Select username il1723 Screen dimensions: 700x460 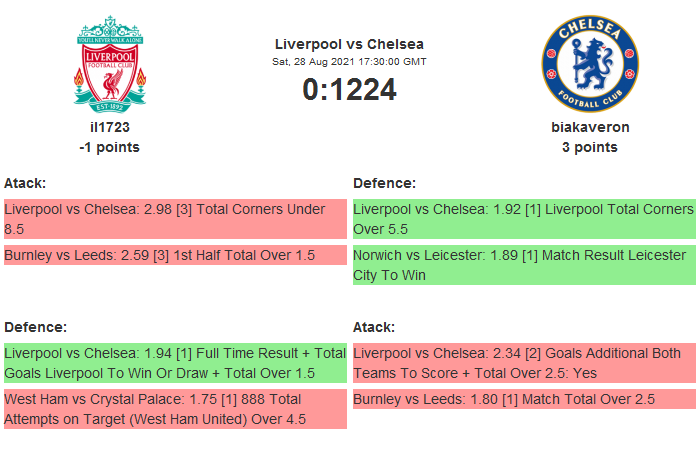[110, 127]
